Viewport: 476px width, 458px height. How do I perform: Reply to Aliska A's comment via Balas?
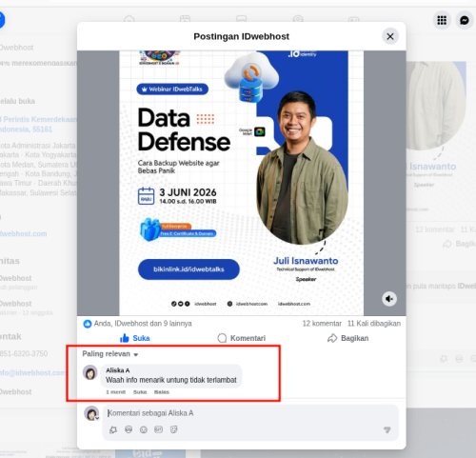(162, 392)
